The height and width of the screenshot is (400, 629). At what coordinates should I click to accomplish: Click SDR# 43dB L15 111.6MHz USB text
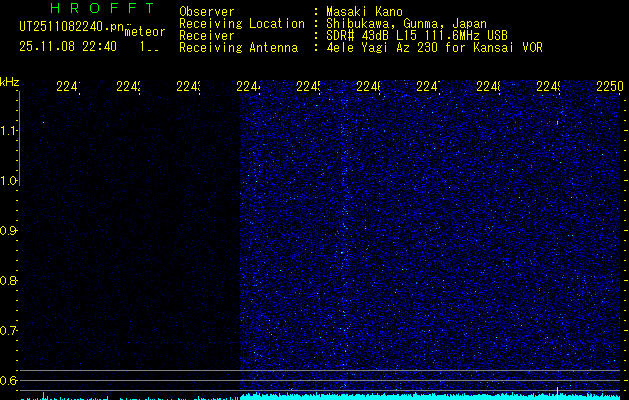(x=417, y=36)
